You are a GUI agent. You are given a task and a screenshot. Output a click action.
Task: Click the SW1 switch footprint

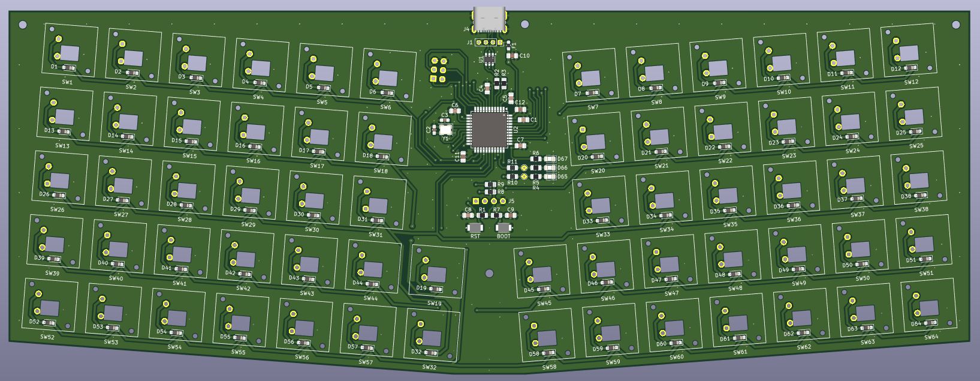tap(71, 50)
